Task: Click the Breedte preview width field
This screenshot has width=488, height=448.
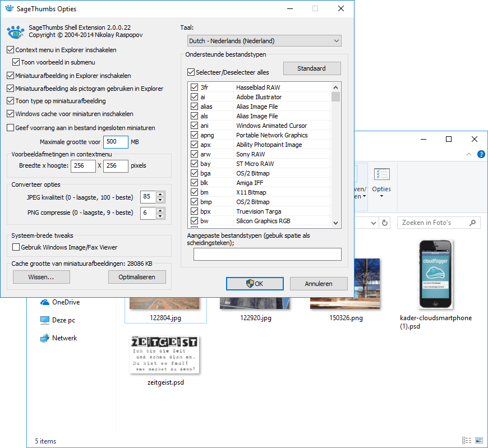Action: 83,166
